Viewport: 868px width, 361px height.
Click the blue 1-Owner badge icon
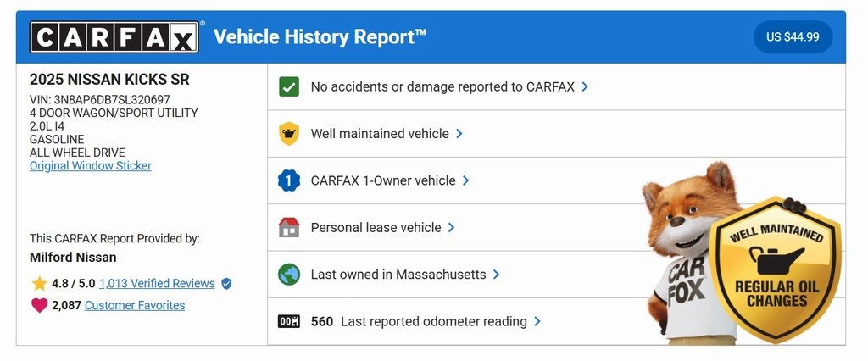289,180
